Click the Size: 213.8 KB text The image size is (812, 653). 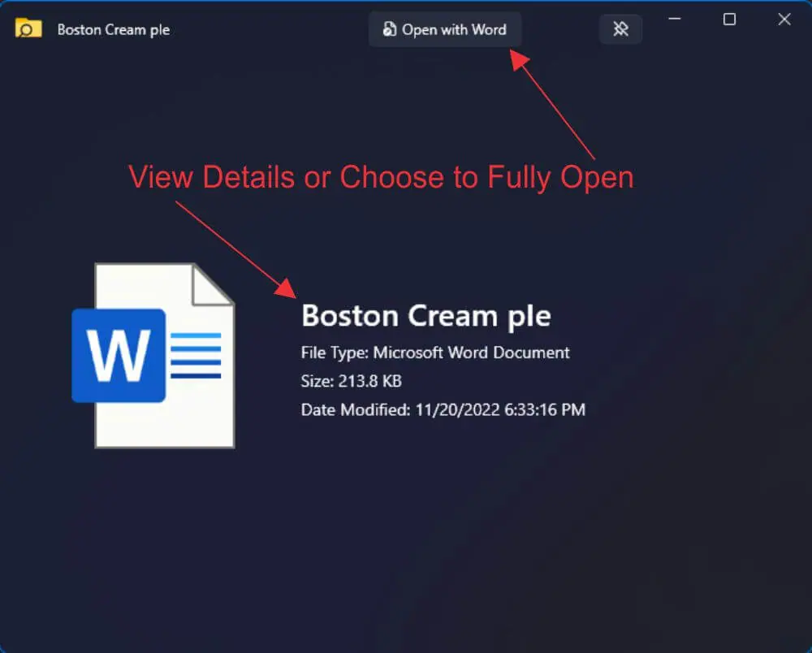(x=351, y=381)
